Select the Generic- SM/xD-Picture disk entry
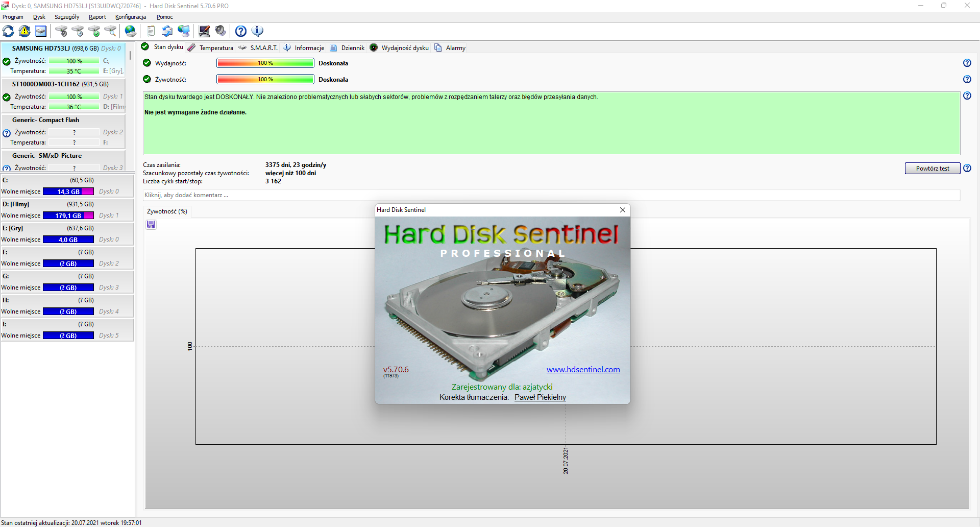 [x=64, y=161]
